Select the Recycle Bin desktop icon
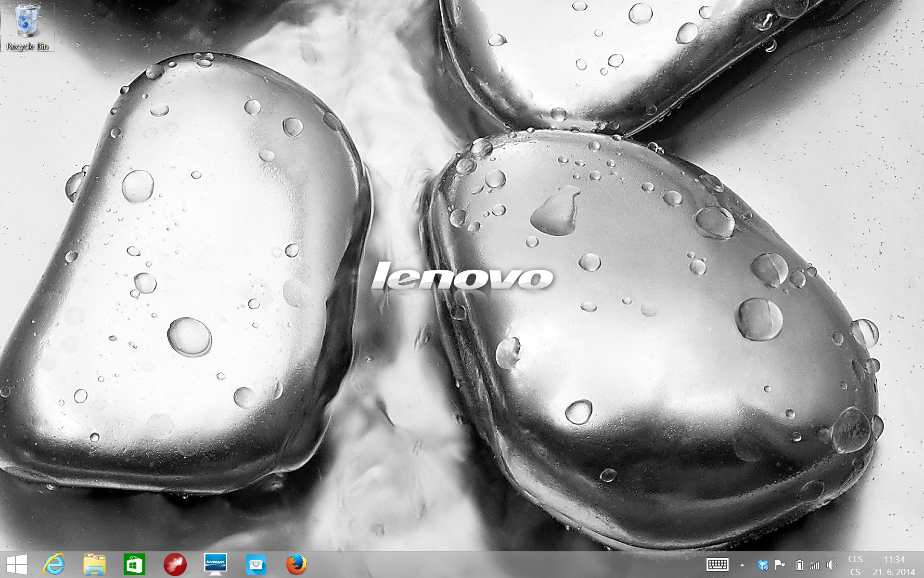924x578 pixels. [x=27, y=27]
